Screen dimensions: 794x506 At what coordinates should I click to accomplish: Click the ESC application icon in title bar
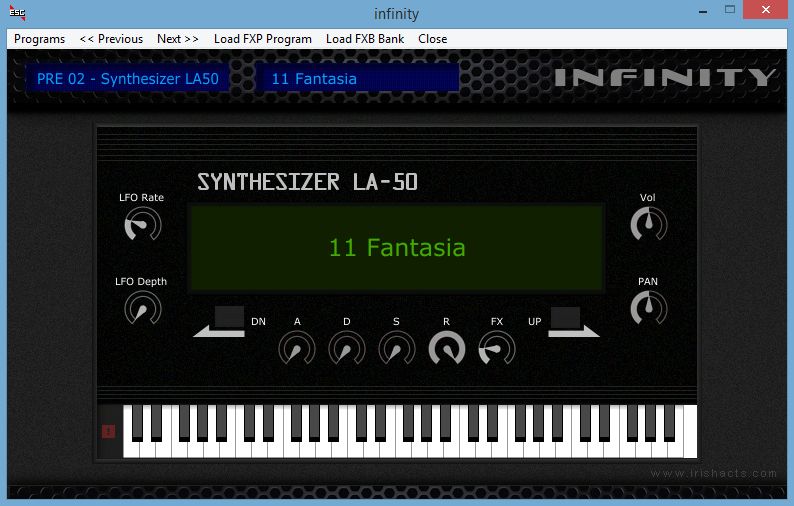[x=17, y=13]
